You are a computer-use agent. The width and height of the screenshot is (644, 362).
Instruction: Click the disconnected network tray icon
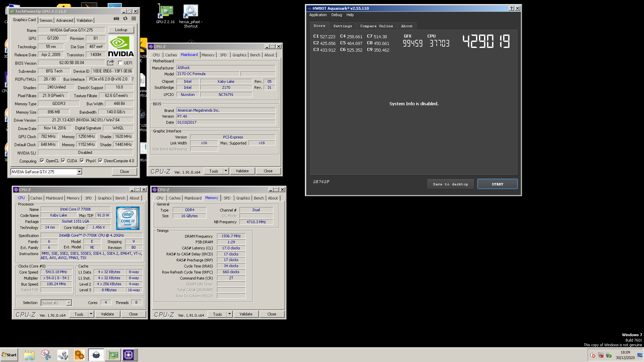tap(601, 355)
